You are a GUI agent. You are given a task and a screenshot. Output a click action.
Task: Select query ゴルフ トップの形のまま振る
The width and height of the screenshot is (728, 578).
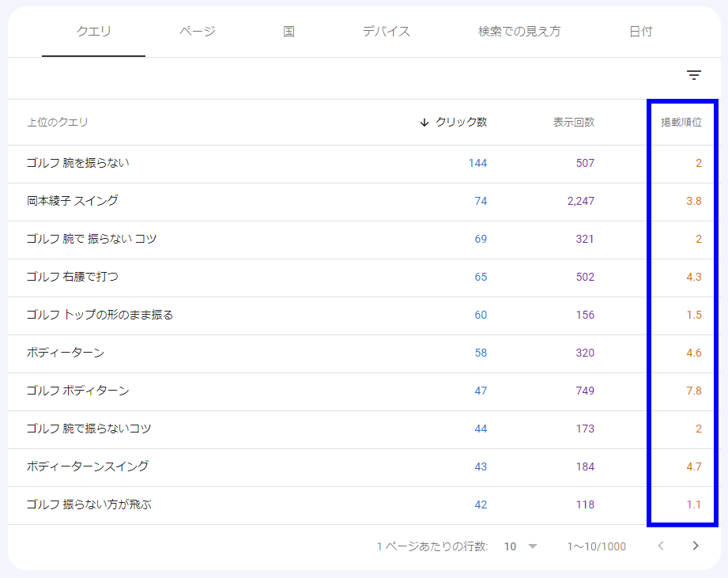(x=100, y=315)
